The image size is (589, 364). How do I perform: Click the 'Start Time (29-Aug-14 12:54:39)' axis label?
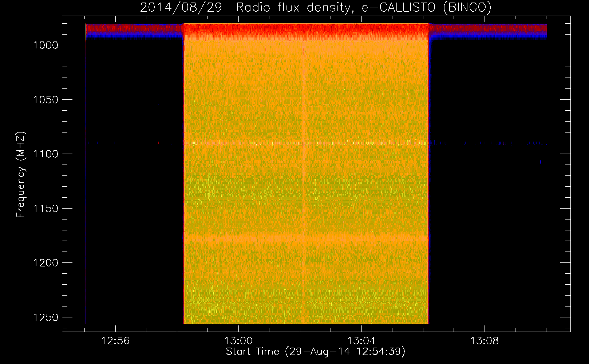tap(315, 352)
